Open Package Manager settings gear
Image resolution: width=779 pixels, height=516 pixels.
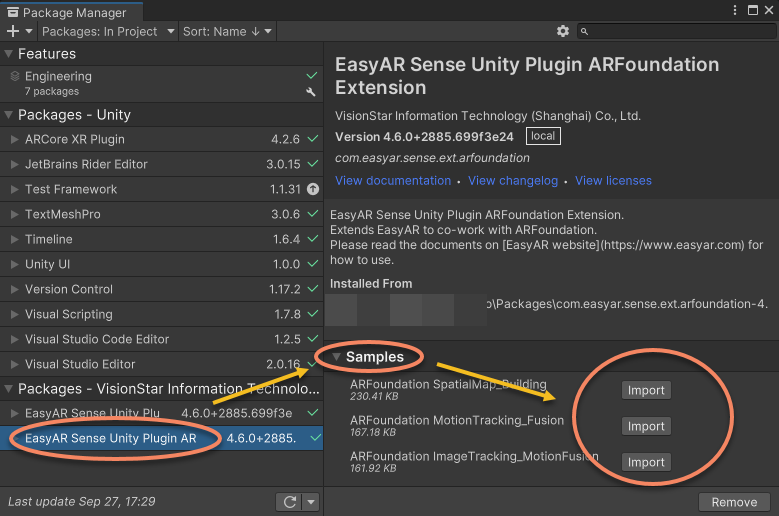click(x=562, y=31)
